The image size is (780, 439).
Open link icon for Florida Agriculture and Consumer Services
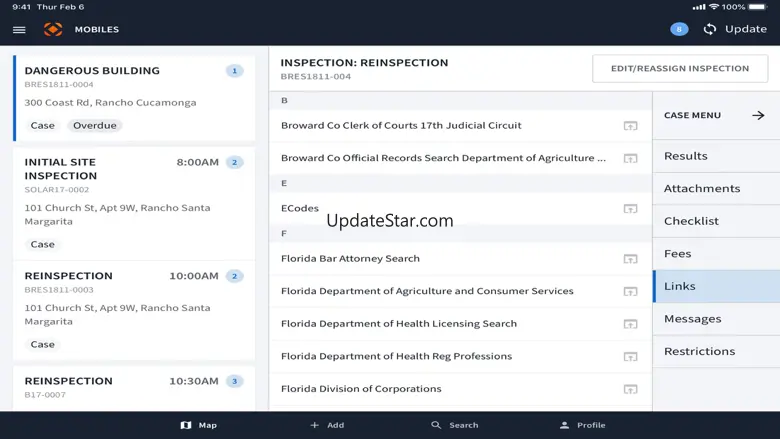point(630,291)
